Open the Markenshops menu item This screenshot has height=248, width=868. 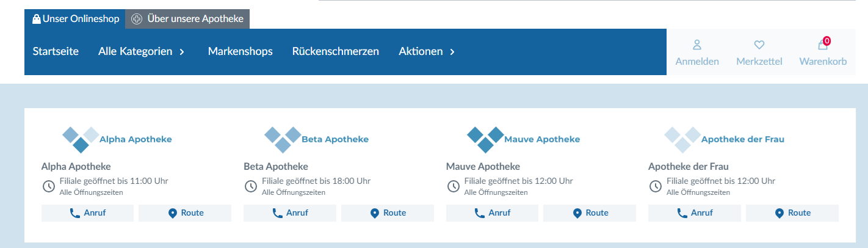[x=240, y=52]
